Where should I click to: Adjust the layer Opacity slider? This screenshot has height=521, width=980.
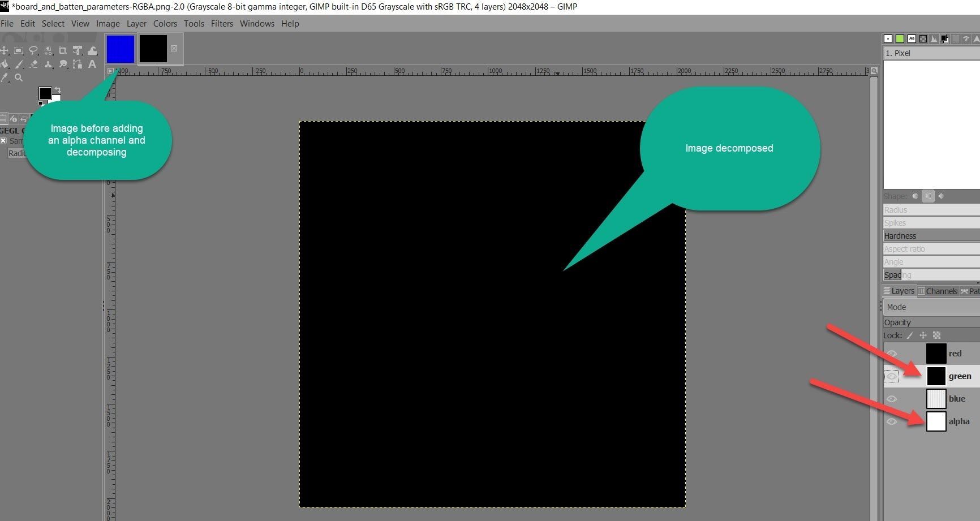(x=931, y=322)
